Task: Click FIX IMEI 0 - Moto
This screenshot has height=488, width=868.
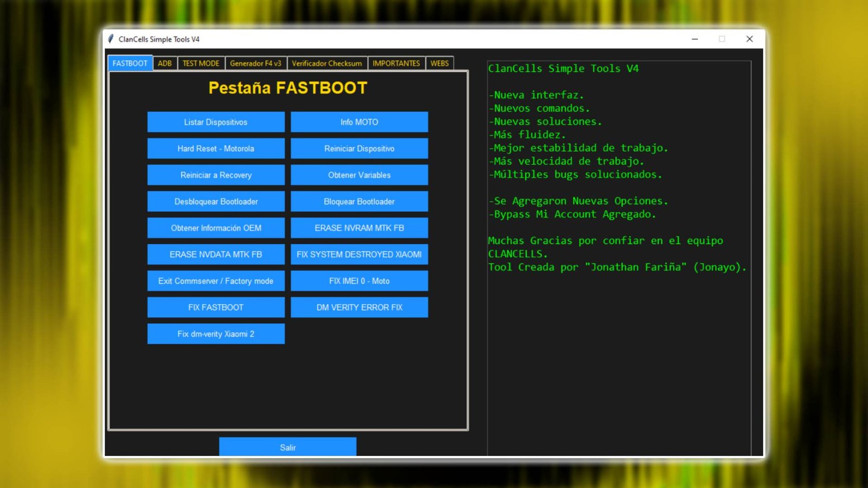Action: [x=359, y=281]
